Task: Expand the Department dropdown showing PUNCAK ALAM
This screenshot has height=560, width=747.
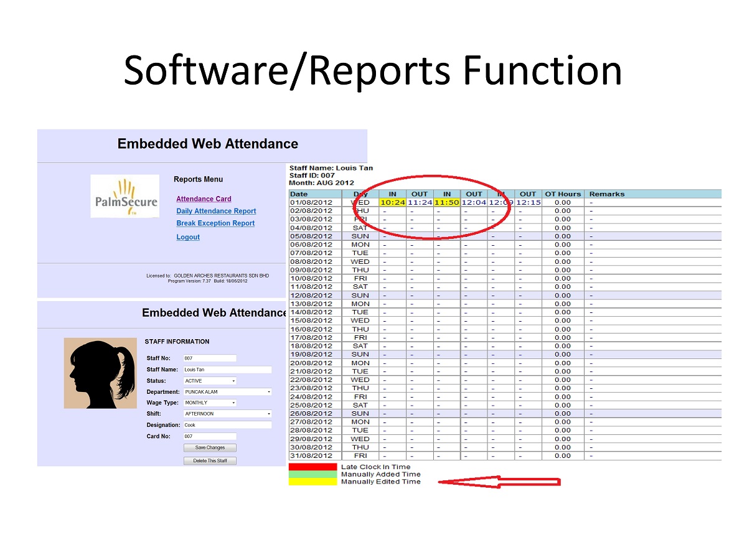Action: click(227, 392)
